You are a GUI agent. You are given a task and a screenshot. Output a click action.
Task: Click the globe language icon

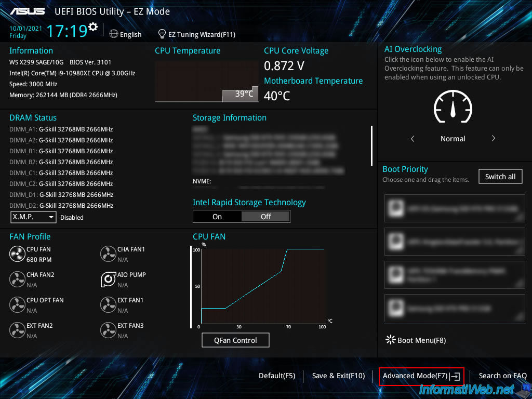[x=114, y=34]
